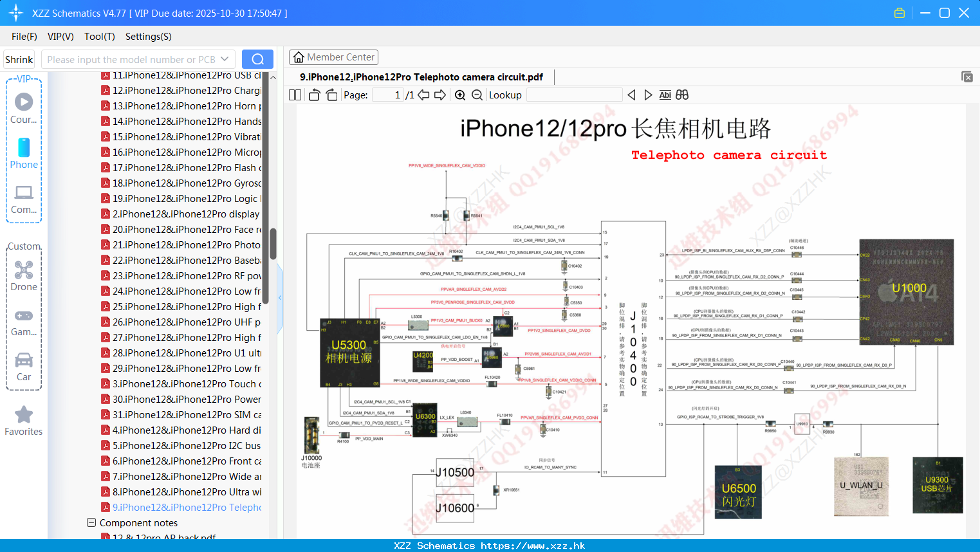Click the XZZ app logo in title bar
Screen dimensions: 980x552
(16, 13)
